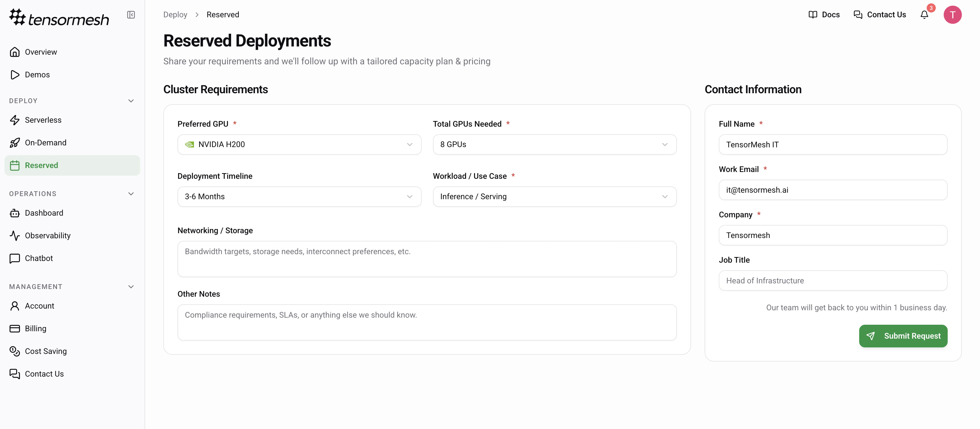Viewport: 980px width, 429px height.
Task: Click the Networking / Storage textarea
Action: (x=427, y=259)
